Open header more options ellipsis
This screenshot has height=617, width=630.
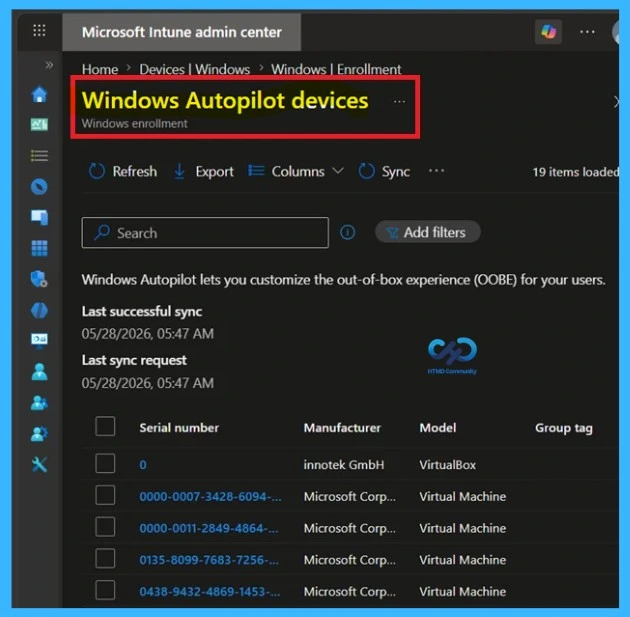[587, 32]
